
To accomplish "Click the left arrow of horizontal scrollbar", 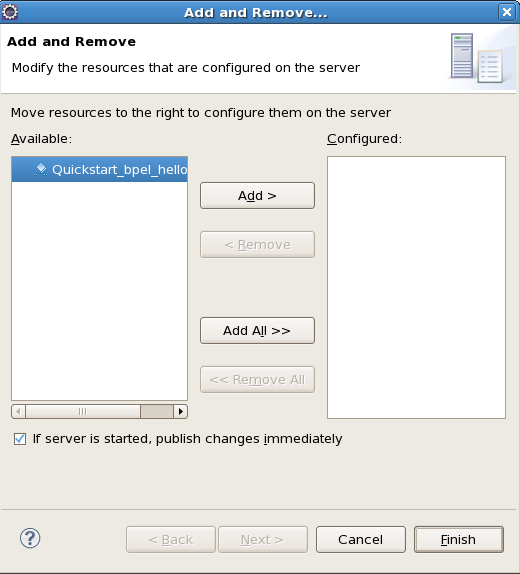I will point(18,411).
